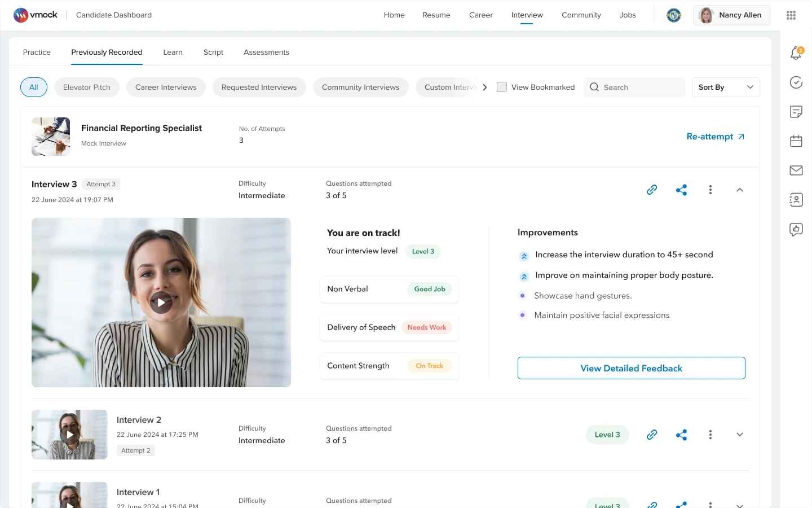Screen dimensions: 812x508
Task: Open the Nancy Allen profile menu
Action: pos(731,15)
